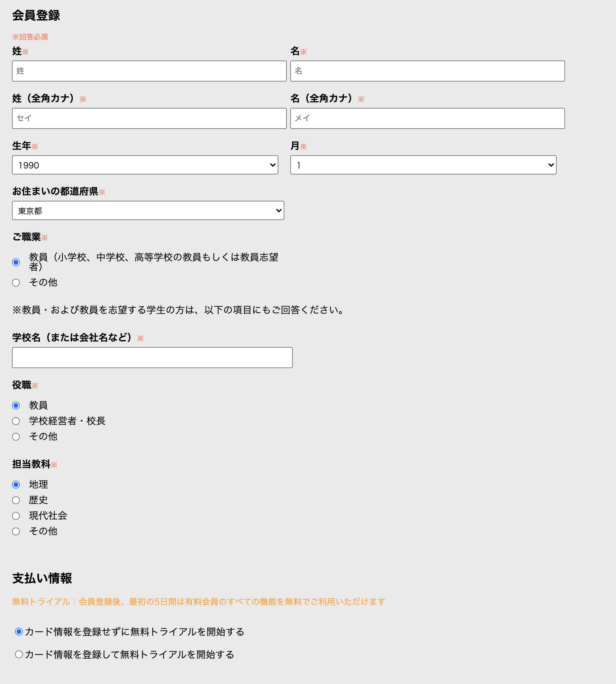
Task: Click the orange 無料トライアル notice text
Action: coord(199,602)
